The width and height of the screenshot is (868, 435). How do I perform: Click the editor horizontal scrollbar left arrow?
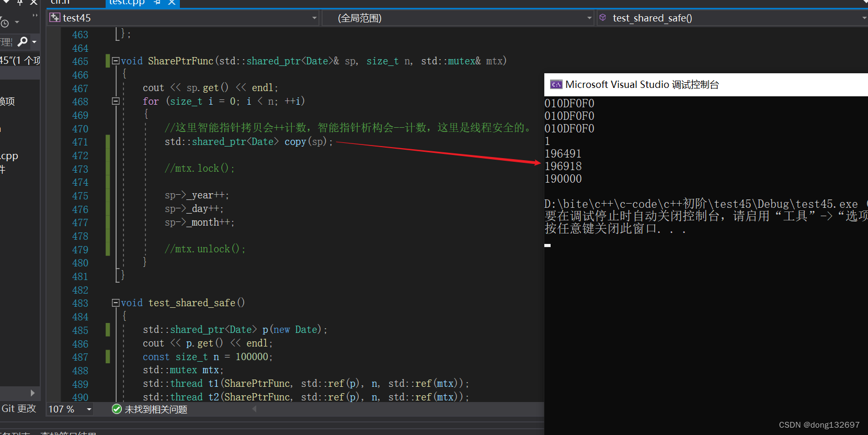pyautogui.click(x=255, y=409)
